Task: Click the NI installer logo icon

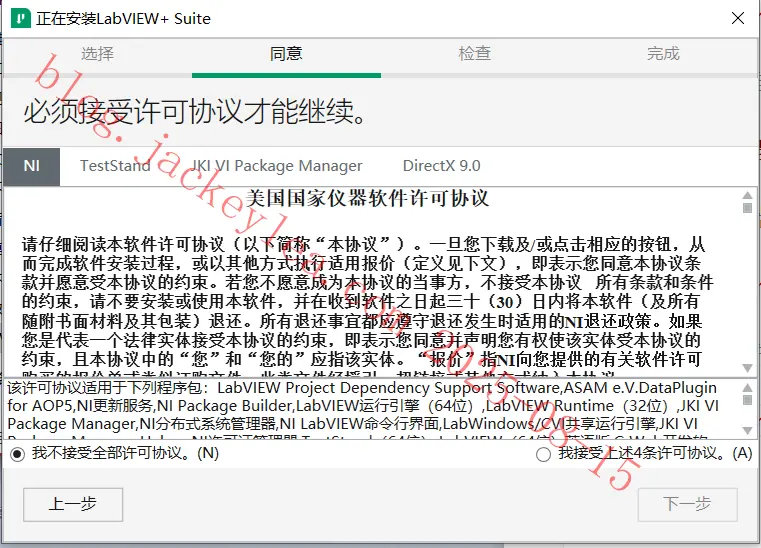Action: click(20, 18)
